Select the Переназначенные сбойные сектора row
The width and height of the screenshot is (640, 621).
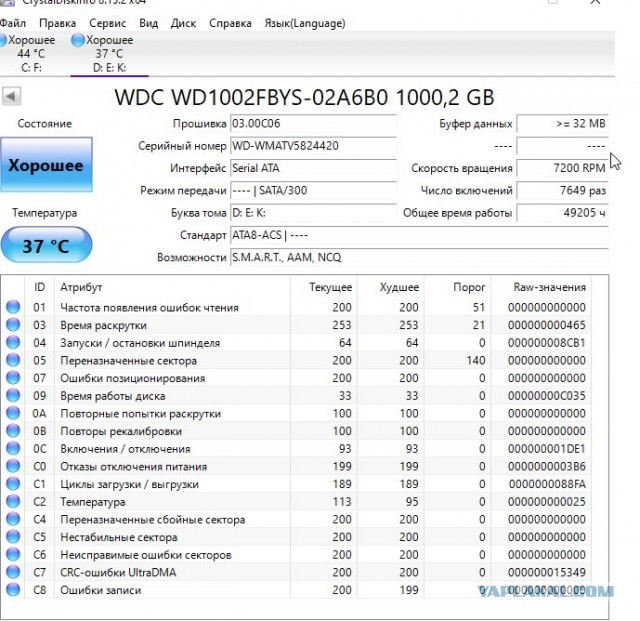296,519
